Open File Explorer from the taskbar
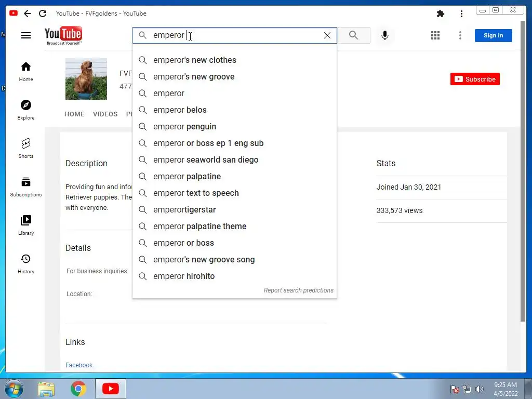 pos(46,389)
